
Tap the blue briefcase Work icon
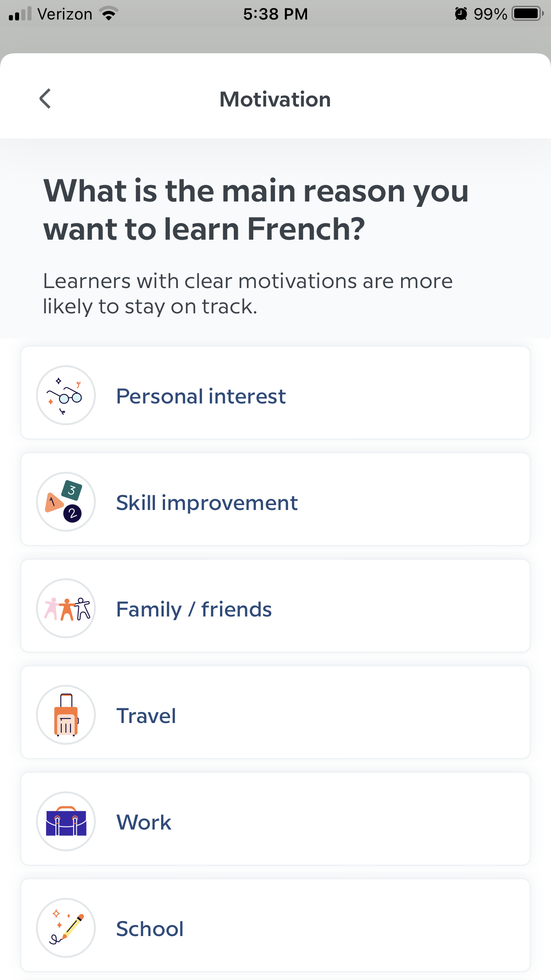66,821
